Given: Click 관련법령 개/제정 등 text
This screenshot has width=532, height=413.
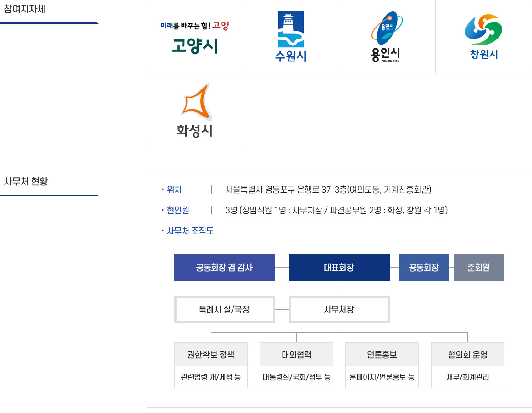Looking at the screenshot, I should 211,377.
